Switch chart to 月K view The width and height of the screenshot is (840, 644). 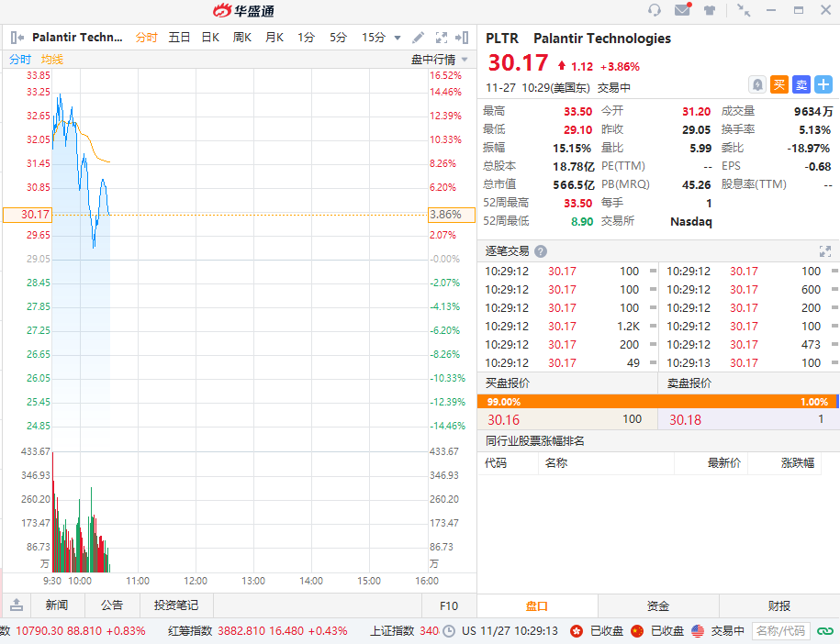(x=274, y=38)
